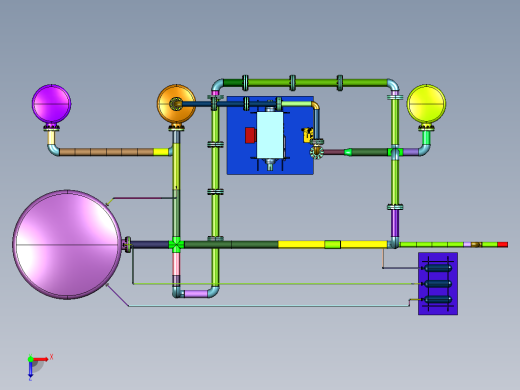Select the brown horizontal pipe run
Image resolution: width=520 pixels, height=390 pixels.
pos(106,152)
